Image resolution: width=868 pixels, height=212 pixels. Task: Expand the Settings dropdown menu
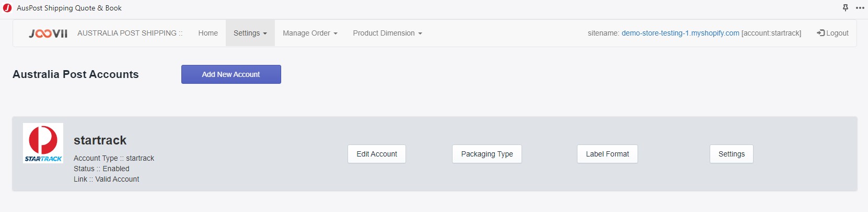(x=250, y=33)
